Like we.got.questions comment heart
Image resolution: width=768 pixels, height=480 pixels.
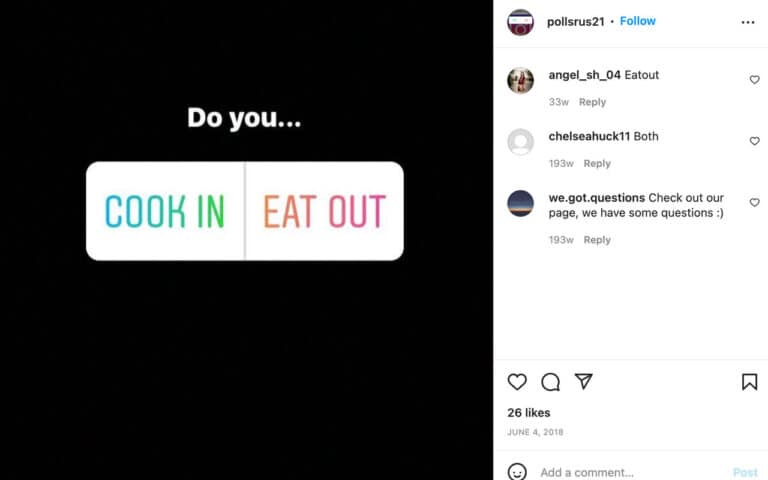[x=754, y=202]
